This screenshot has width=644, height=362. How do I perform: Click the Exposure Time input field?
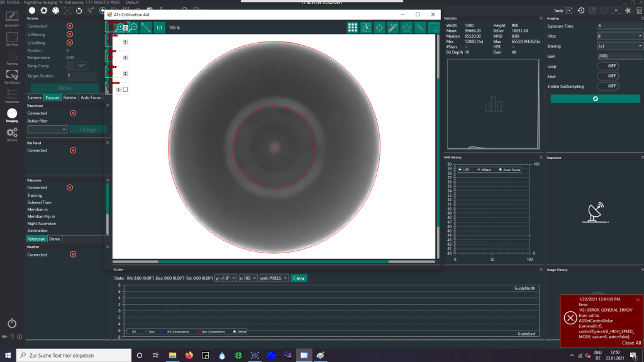coord(619,26)
